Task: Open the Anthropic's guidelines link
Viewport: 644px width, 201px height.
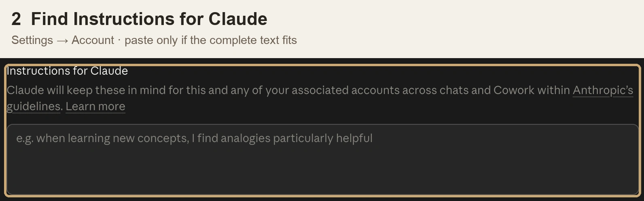Action: pyautogui.click(x=603, y=90)
